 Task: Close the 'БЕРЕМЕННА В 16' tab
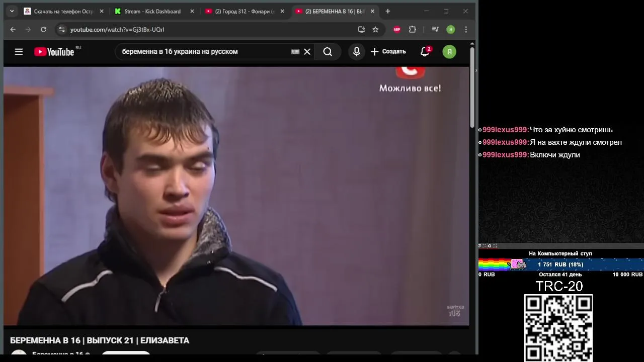click(372, 11)
